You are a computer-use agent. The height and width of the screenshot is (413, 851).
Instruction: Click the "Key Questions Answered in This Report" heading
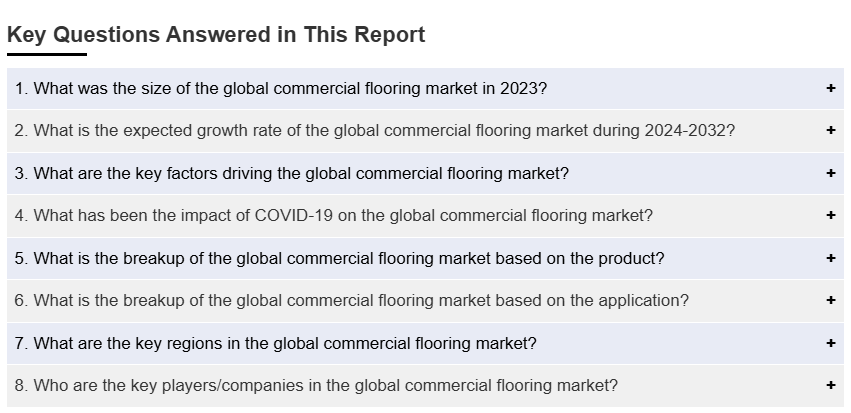pyautogui.click(x=216, y=35)
